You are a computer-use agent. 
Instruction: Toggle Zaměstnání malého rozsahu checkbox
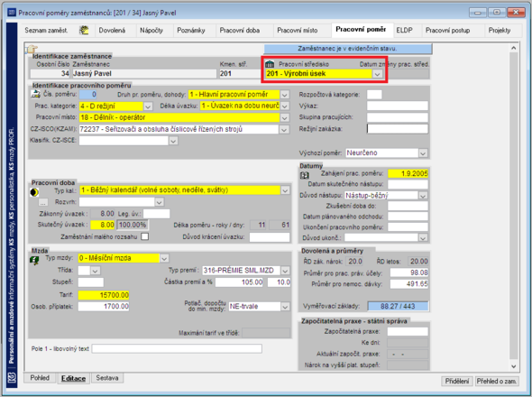coord(145,236)
